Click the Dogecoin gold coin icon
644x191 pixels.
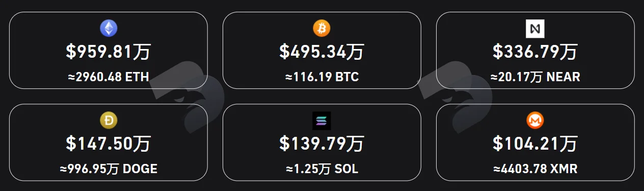click(108, 121)
